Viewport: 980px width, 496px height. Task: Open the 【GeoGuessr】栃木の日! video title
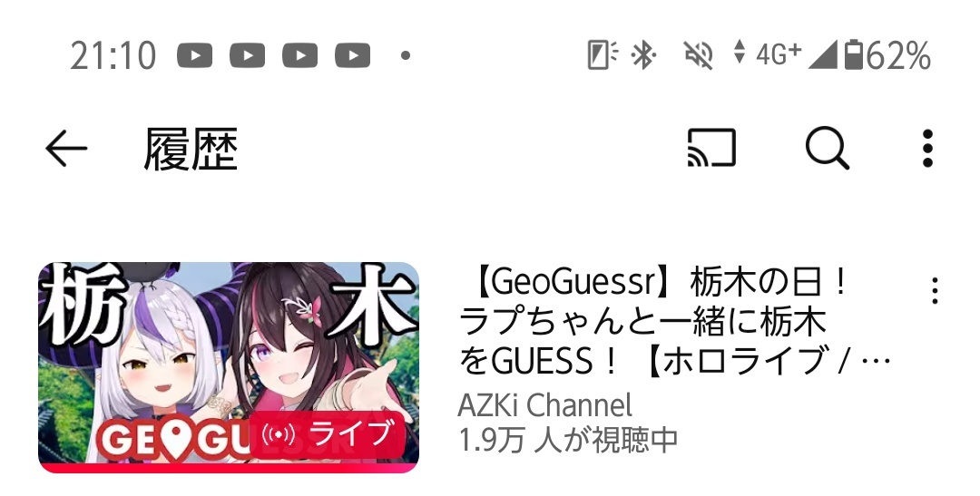pyautogui.click(x=675, y=322)
